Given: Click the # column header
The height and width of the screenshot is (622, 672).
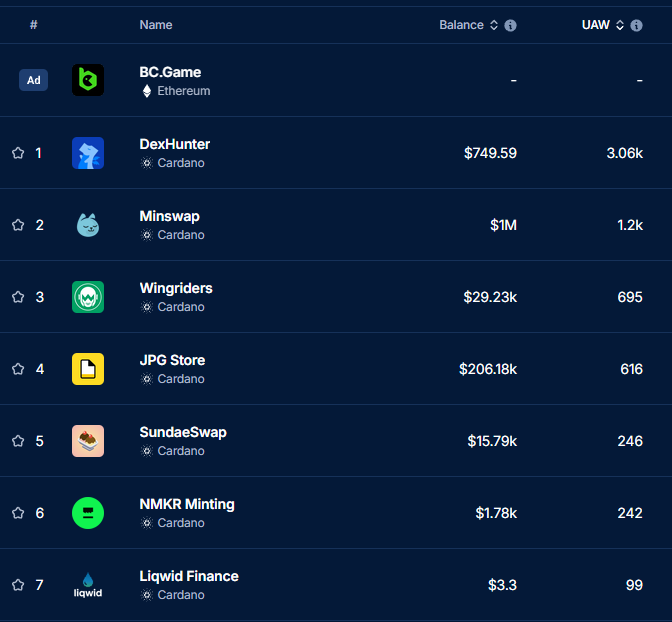Looking at the screenshot, I should coord(33,25).
